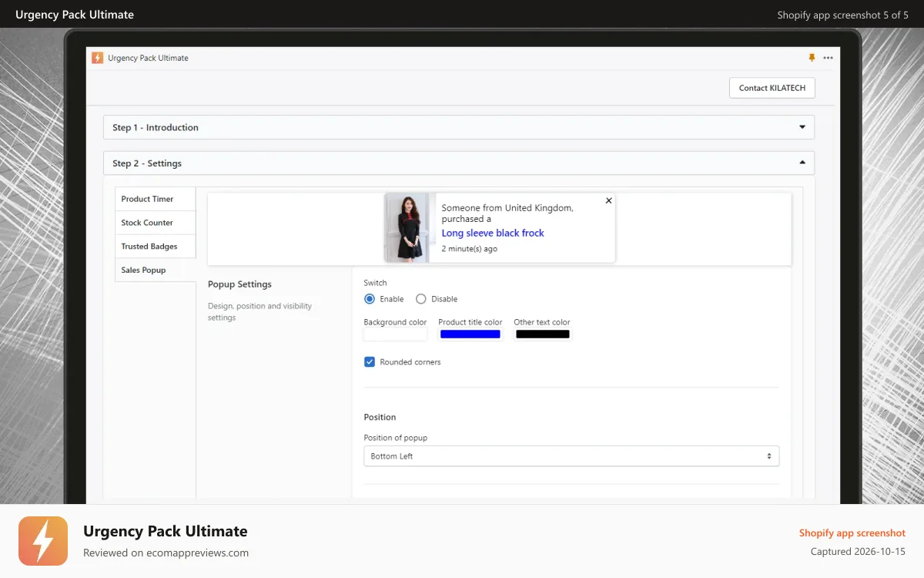Expand Step 1 - Introduction section

[459, 127]
